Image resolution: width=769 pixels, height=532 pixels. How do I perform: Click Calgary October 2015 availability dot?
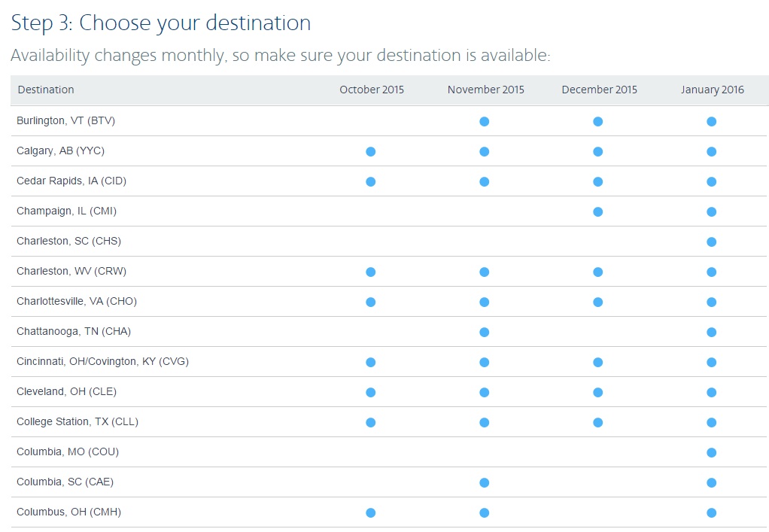370,151
